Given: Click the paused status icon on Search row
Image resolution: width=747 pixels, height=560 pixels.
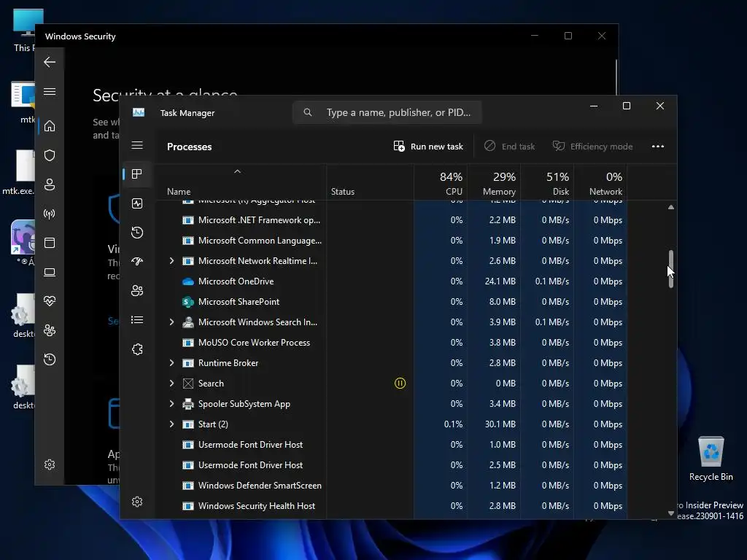Looking at the screenshot, I should (400, 384).
